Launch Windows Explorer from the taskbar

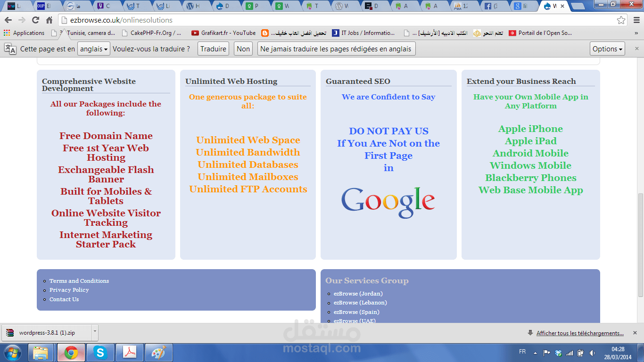pyautogui.click(x=41, y=353)
